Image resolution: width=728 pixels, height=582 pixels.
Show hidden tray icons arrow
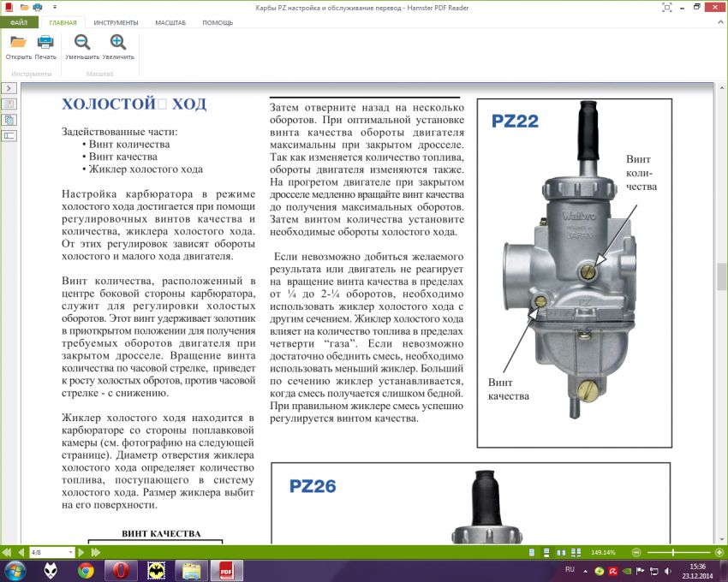coord(586,571)
